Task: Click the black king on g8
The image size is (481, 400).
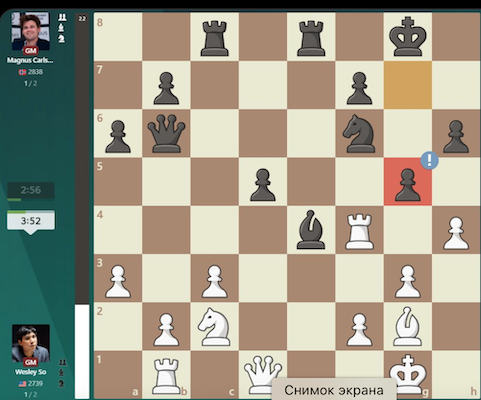Action: point(408,37)
